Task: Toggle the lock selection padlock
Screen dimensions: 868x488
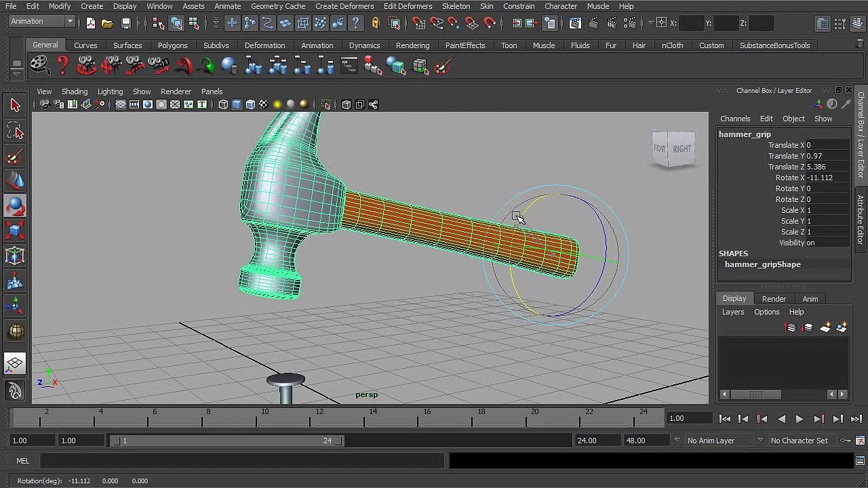Action: pos(375,23)
